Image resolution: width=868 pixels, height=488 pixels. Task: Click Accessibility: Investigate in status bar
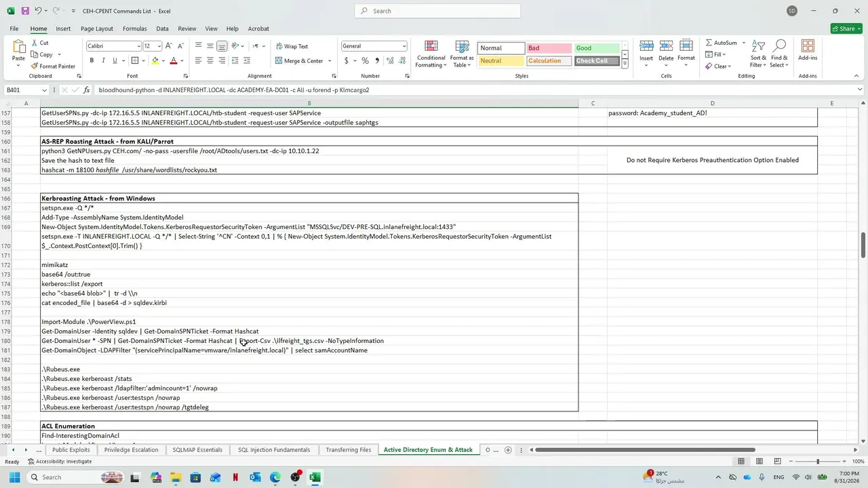[x=60, y=462]
